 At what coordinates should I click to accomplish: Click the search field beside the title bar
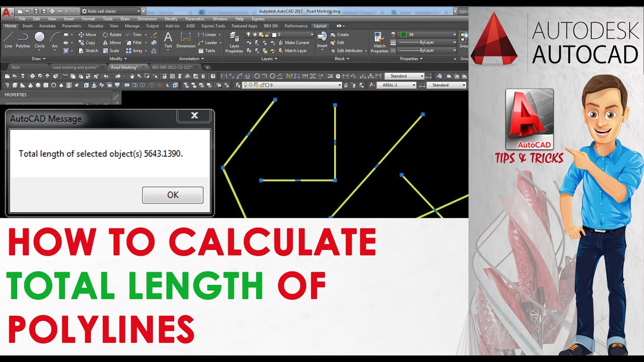[x=462, y=11]
